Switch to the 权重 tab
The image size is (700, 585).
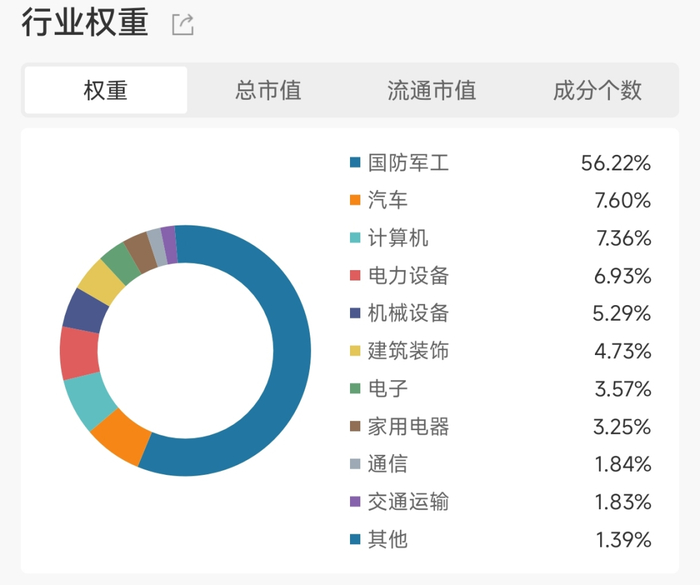[x=106, y=90]
